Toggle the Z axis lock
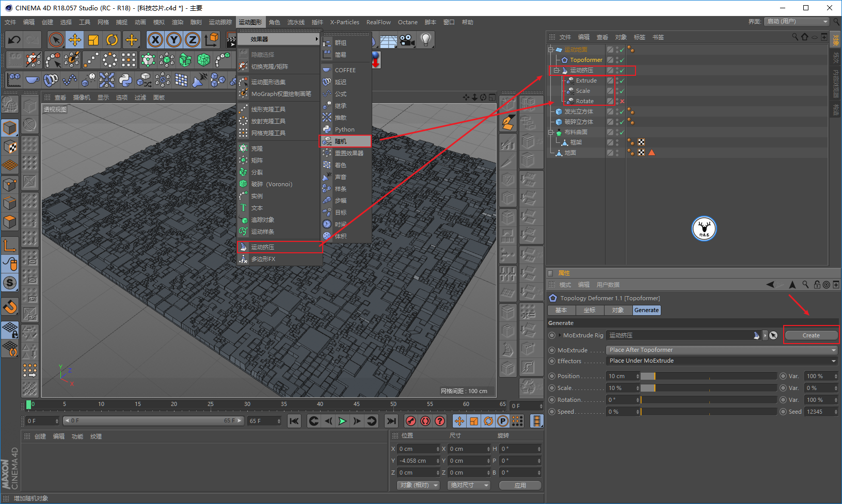842x504 pixels. [x=193, y=40]
